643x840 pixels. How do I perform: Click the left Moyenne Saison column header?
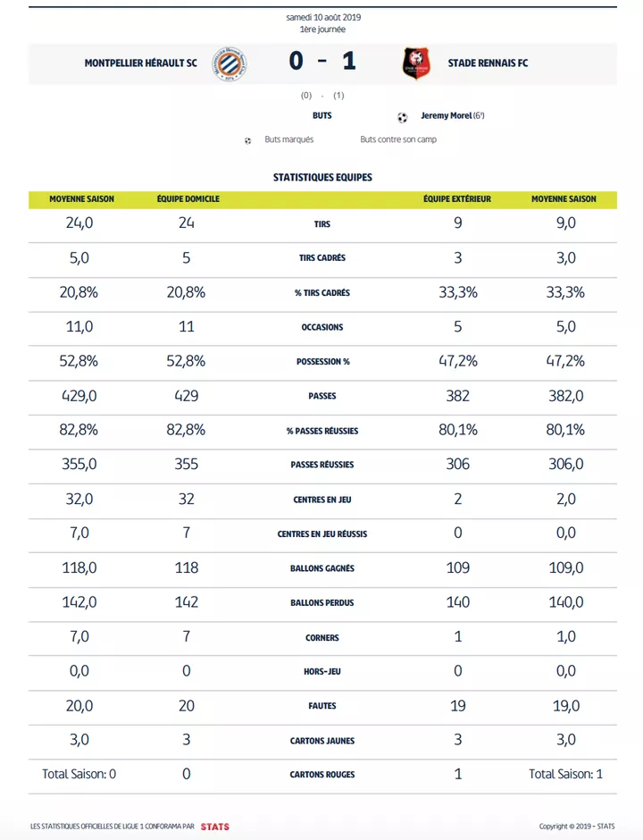(x=81, y=198)
